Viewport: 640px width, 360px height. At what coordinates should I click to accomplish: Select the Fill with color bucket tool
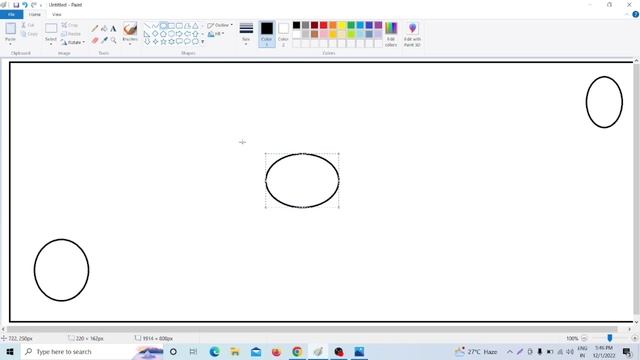click(104, 29)
